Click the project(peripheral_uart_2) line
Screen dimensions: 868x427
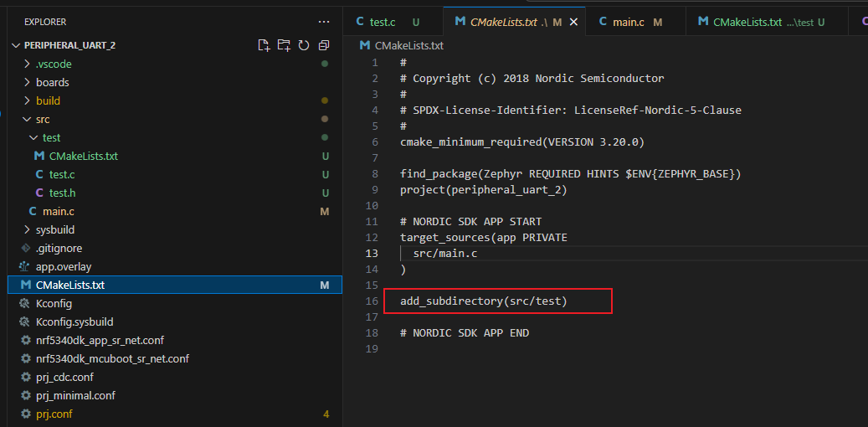tap(484, 189)
